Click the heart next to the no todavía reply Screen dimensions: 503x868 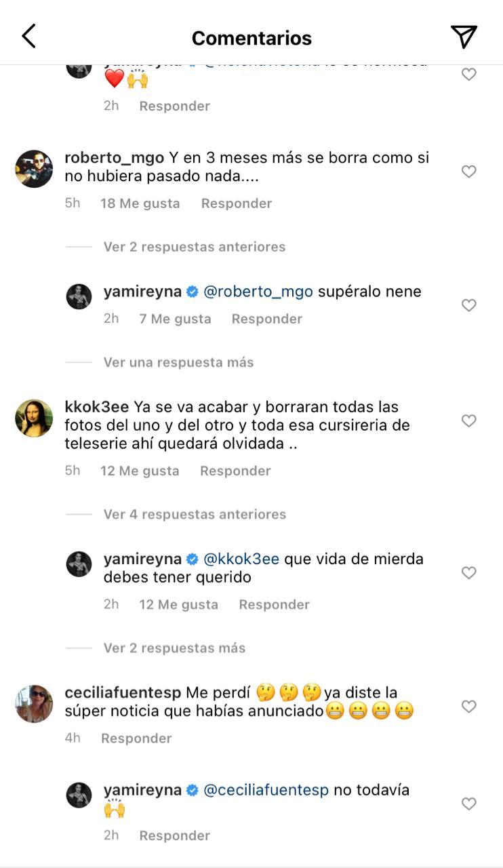click(468, 804)
